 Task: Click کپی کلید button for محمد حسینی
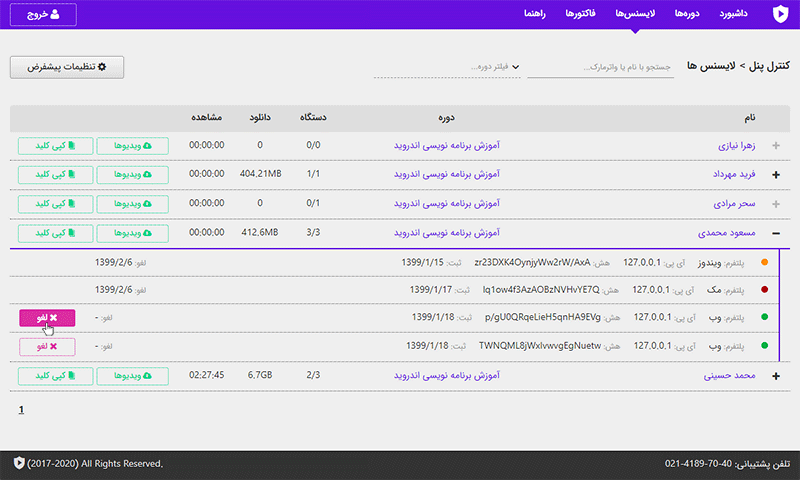coord(56,376)
